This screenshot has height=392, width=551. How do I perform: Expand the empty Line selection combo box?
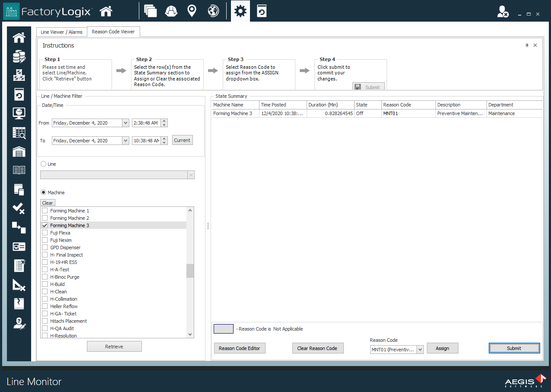[x=191, y=174]
